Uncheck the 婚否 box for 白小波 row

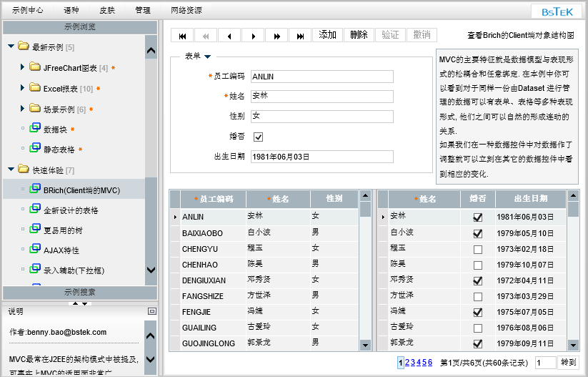coord(478,233)
